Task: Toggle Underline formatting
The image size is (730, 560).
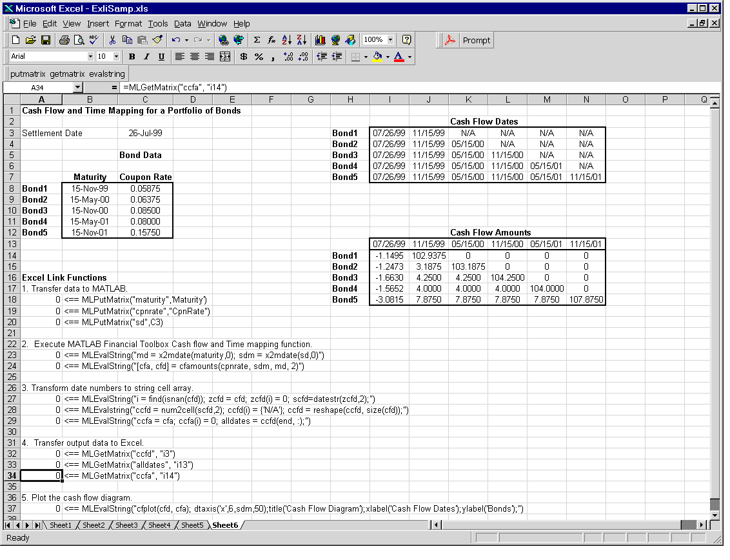Action: (161, 57)
